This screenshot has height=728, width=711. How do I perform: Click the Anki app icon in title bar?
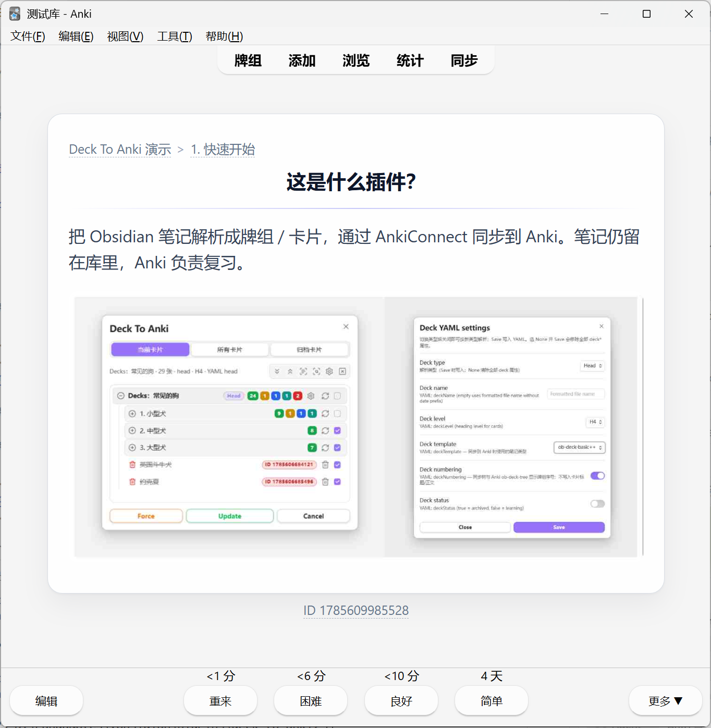point(15,14)
